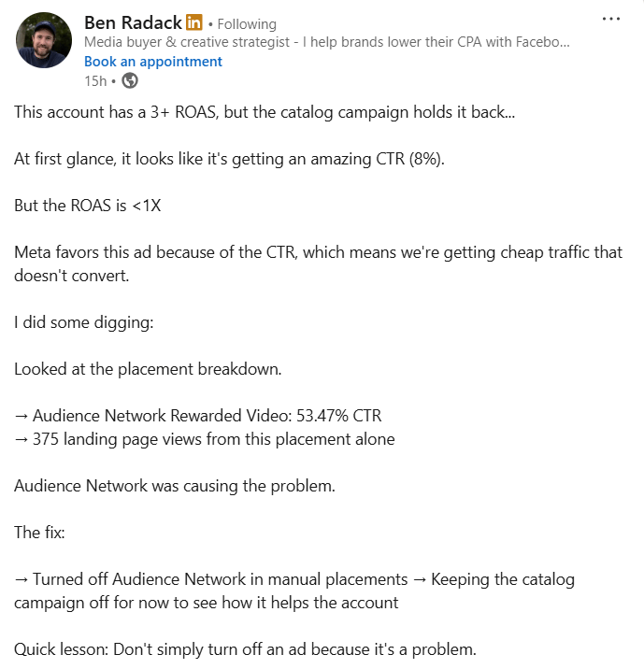Click the Book an appointment link
Screen dimensions: 644x669
[x=153, y=62]
